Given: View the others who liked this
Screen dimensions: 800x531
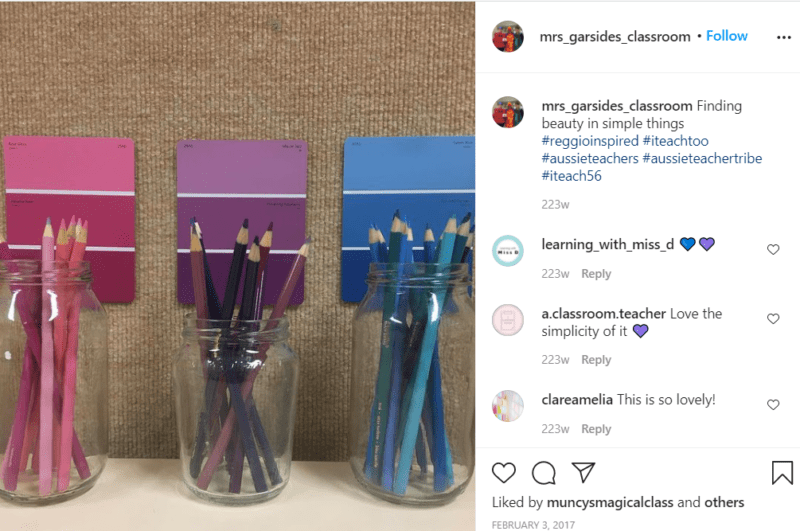Looking at the screenshot, I should click(x=724, y=502).
